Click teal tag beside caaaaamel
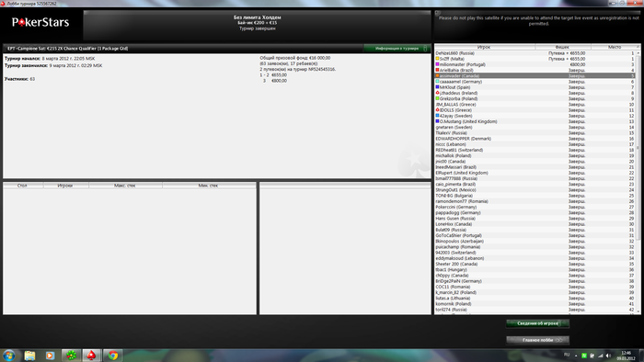The height and width of the screenshot is (362, 644). tap(437, 82)
